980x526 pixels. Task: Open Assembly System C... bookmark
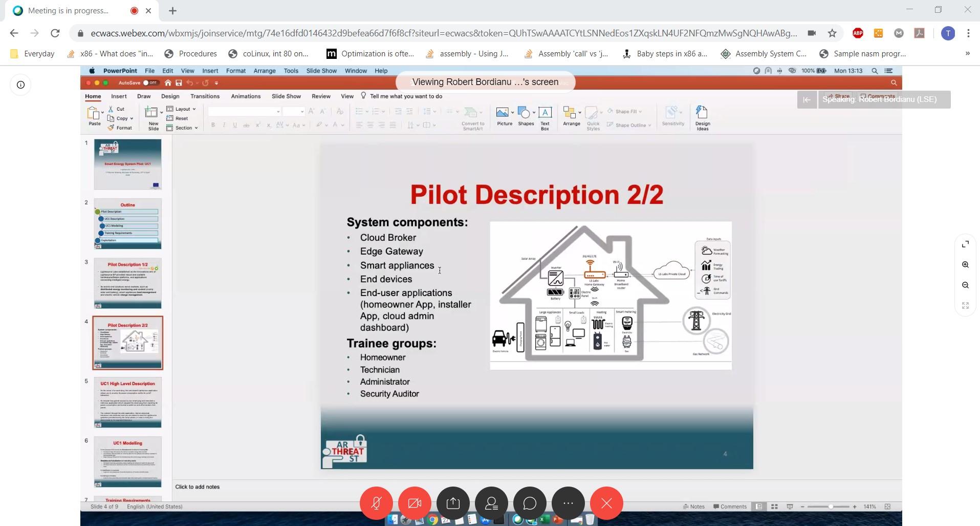[763, 54]
